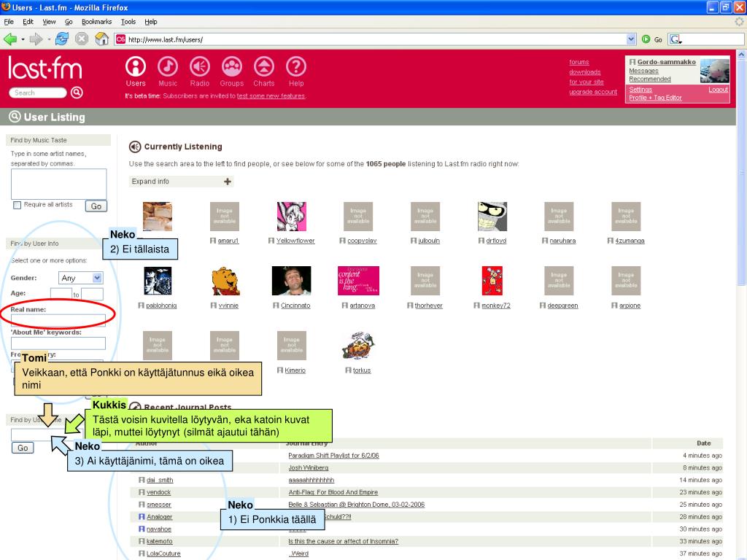Viewport: 747px width, 560px height.
Task: Open the Help section icon
Action: 296,66
